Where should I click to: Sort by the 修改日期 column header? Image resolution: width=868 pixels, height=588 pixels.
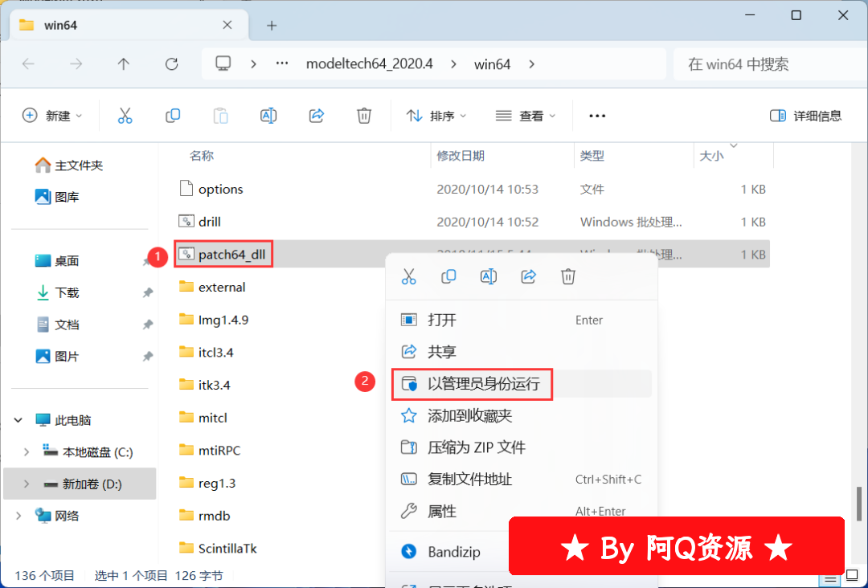click(x=461, y=156)
